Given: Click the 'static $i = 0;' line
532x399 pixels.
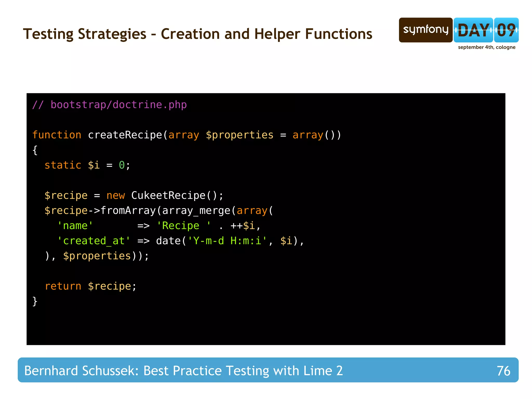Looking at the screenshot, I should point(87,165).
